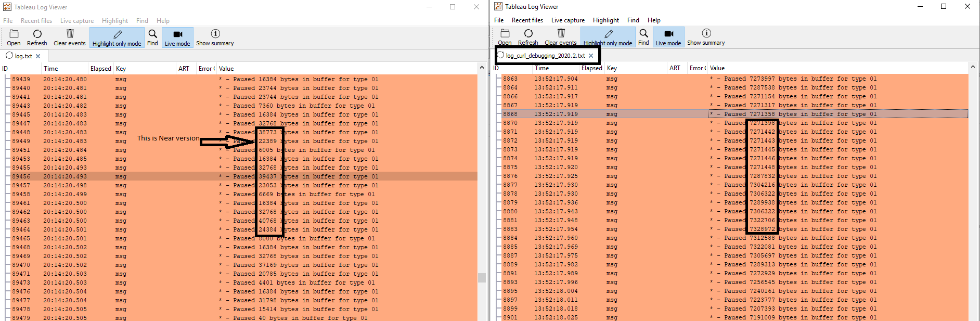Viewport: 980px width, 321px height.
Task: Open Help menu in the right window
Action: coord(654,20)
